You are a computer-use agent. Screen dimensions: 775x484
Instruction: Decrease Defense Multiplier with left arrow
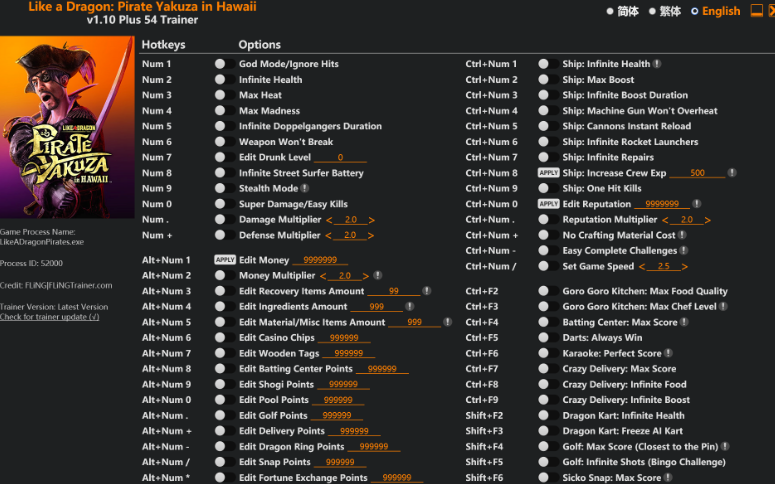pyautogui.click(x=328, y=235)
